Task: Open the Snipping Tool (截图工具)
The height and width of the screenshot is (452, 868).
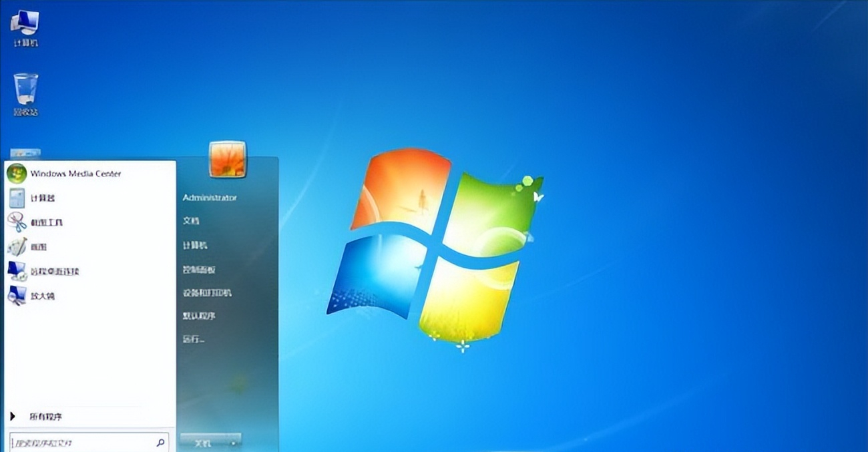Action: (x=35, y=222)
